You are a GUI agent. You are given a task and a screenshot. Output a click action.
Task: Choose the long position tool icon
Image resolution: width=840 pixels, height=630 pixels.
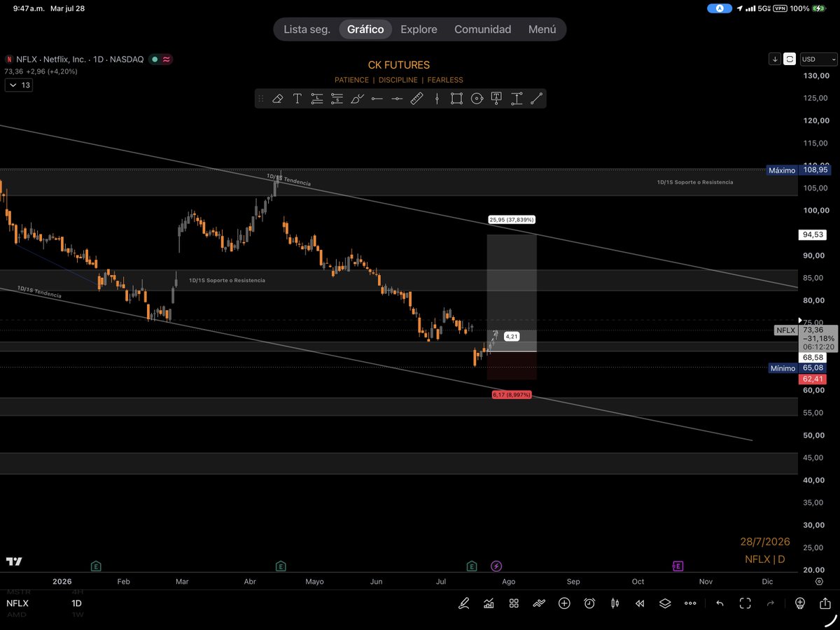point(317,99)
